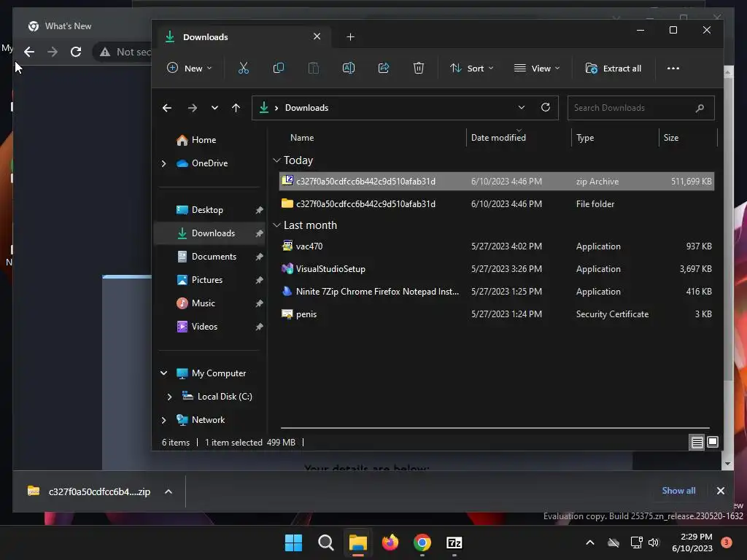The height and width of the screenshot is (560, 747).
Task: Click the volume icon in system tray
Action: tap(654, 542)
